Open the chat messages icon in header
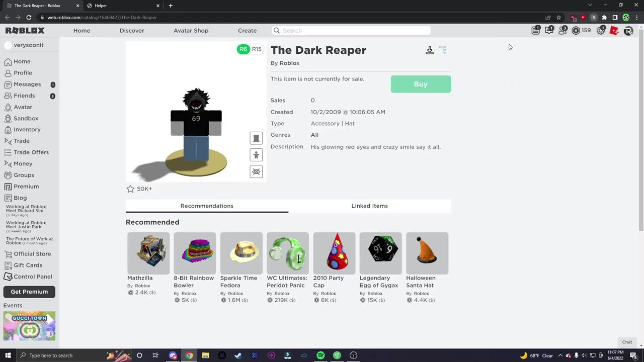The width and height of the screenshot is (644, 362). (x=549, y=31)
